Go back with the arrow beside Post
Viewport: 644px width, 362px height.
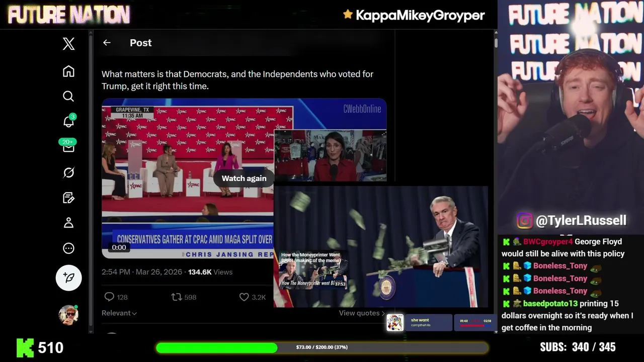pyautogui.click(x=107, y=43)
